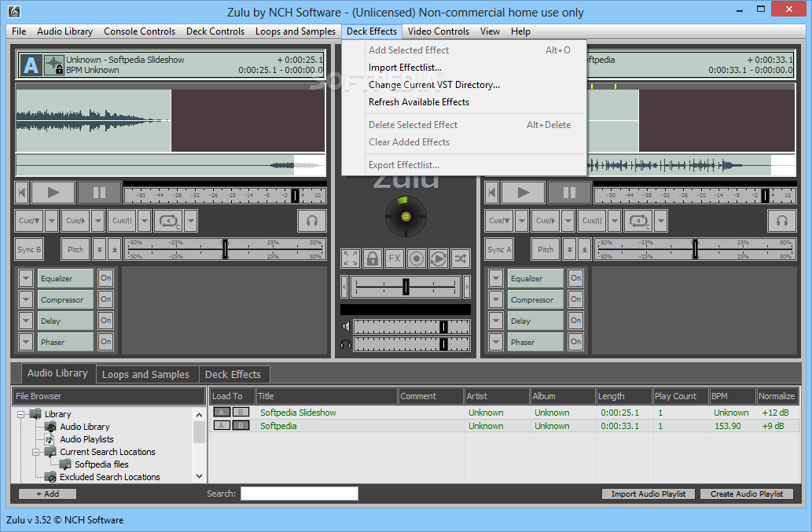Open the FX button in center panel
Viewport: 812px width, 532px height.
point(395,259)
